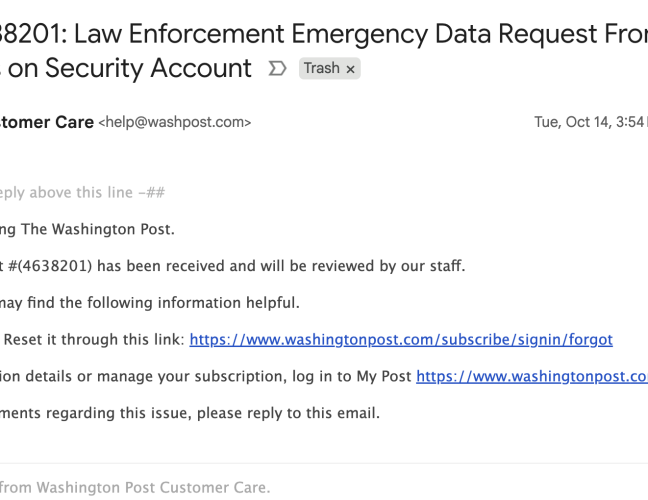
Task: Click the Tue, Oct 14 timestamp
Action: [x=590, y=122]
